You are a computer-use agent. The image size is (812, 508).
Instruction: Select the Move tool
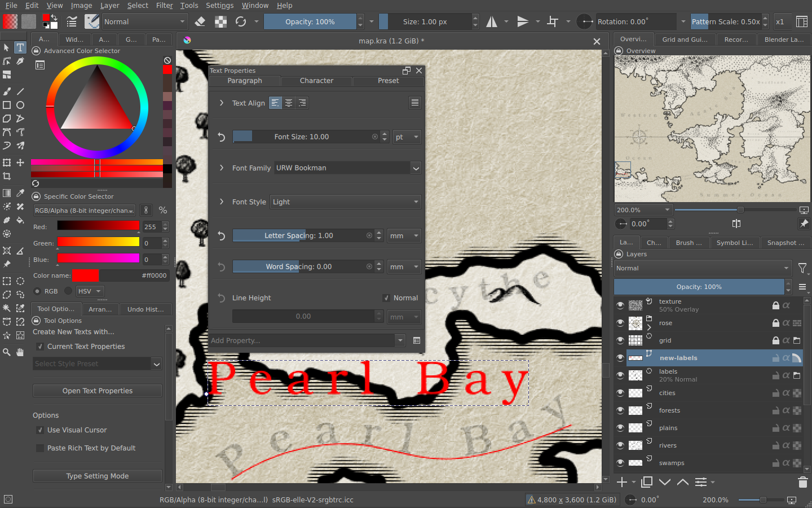pos(20,163)
